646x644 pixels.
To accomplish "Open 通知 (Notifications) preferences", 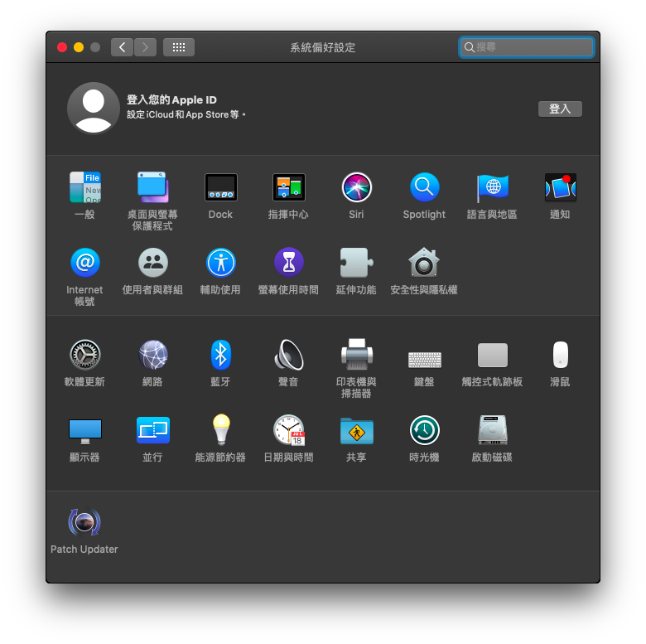I will click(560, 188).
